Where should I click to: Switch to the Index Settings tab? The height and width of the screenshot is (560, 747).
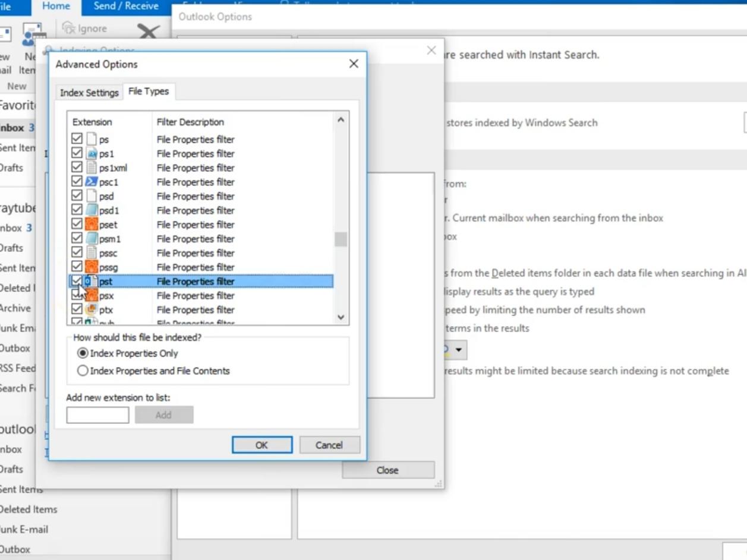89,93
